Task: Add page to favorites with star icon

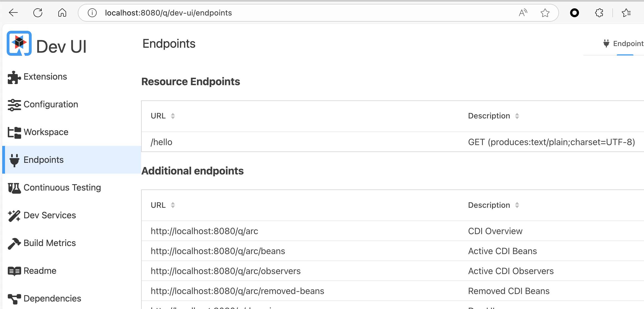Action: pyautogui.click(x=545, y=13)
